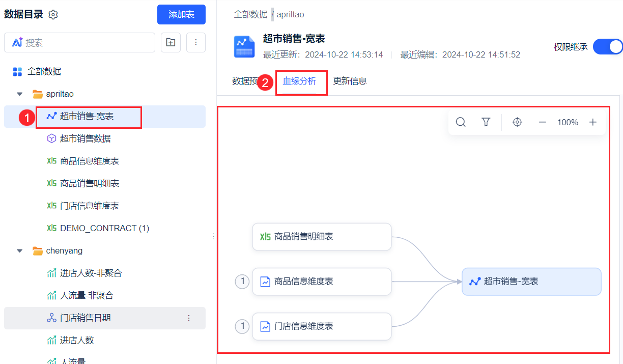Click line icon in 超市销售-宽表 node
This screenshot has height=364, width=623.
pos(475,282)
